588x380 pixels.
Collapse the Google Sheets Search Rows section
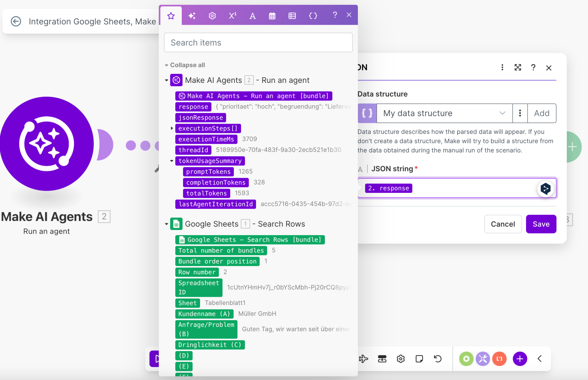tap(167, 224)
